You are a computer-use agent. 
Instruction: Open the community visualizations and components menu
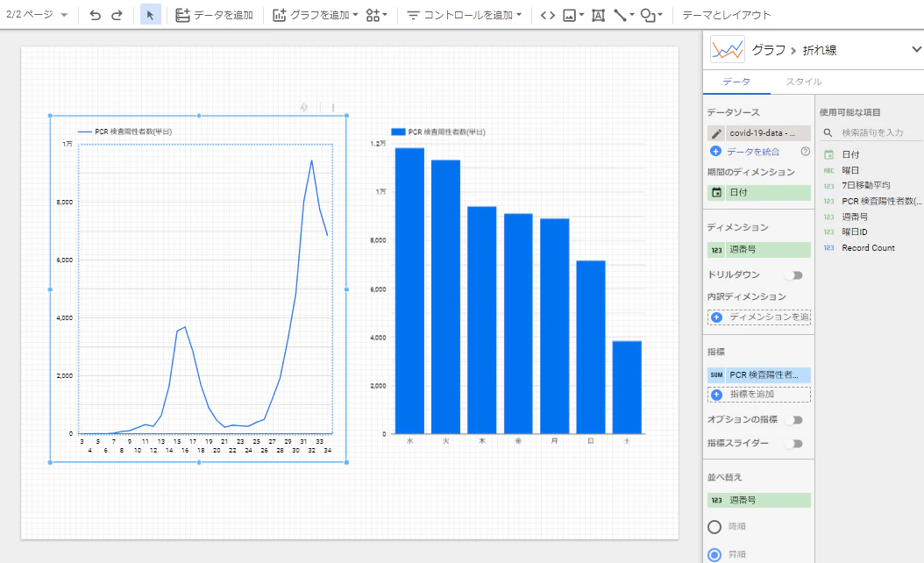[376, 15]
